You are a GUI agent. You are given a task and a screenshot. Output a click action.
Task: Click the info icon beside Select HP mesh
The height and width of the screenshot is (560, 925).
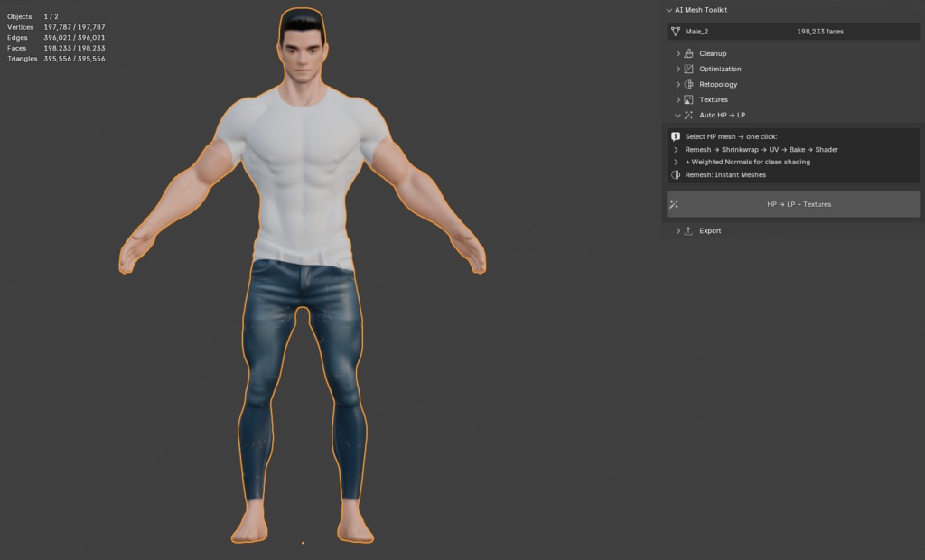click(676, 136)
